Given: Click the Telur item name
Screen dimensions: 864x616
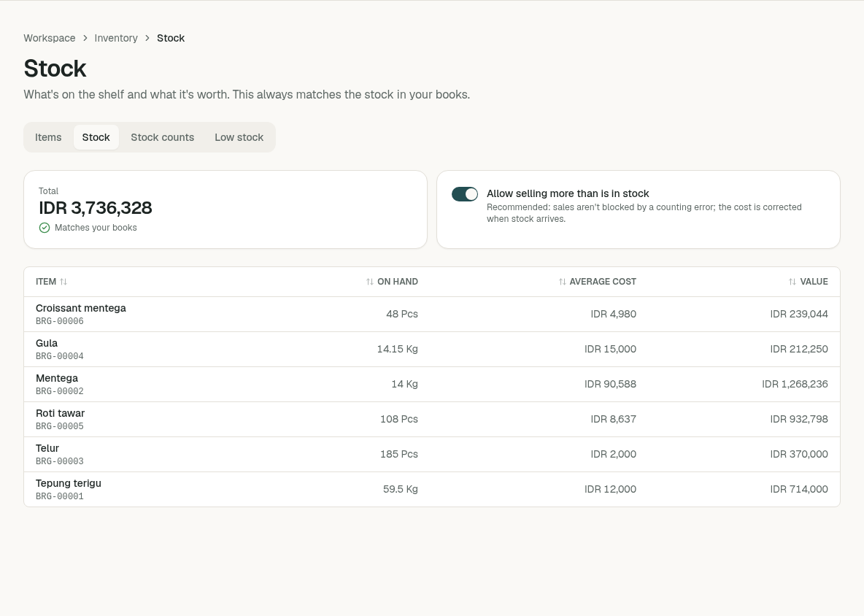Looking at the screenshot, I should point(47,449).
